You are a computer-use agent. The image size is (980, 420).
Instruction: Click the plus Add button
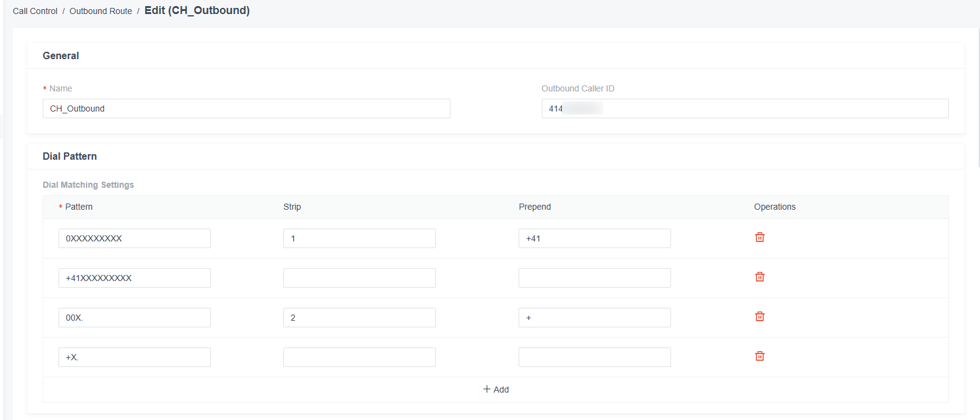(495, 390)
